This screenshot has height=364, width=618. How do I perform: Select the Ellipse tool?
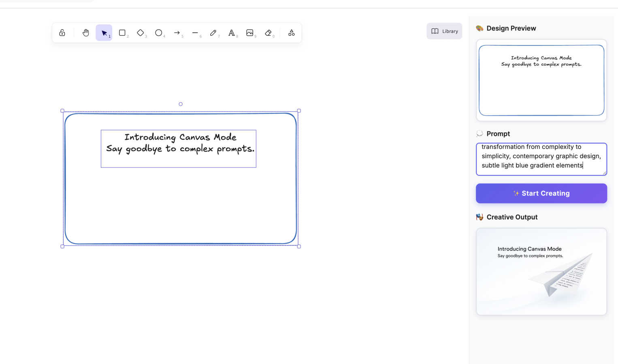pyautogui.click(x=159, y=32)
